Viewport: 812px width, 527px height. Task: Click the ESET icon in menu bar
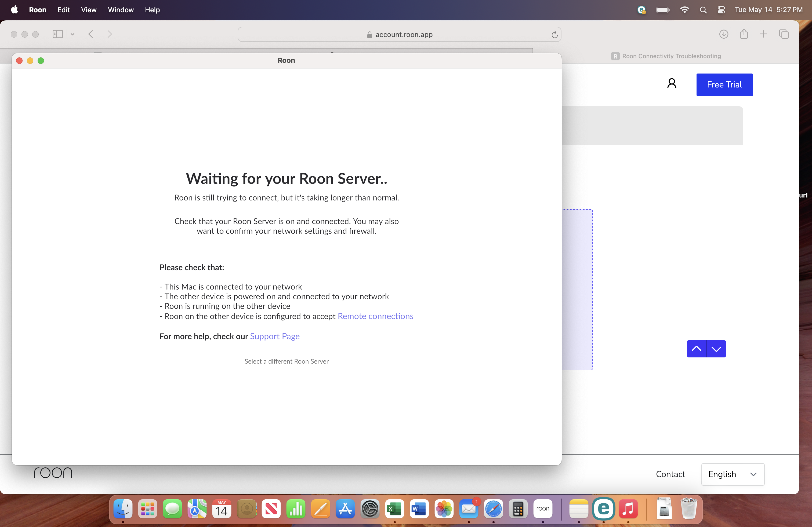point(641,10)
